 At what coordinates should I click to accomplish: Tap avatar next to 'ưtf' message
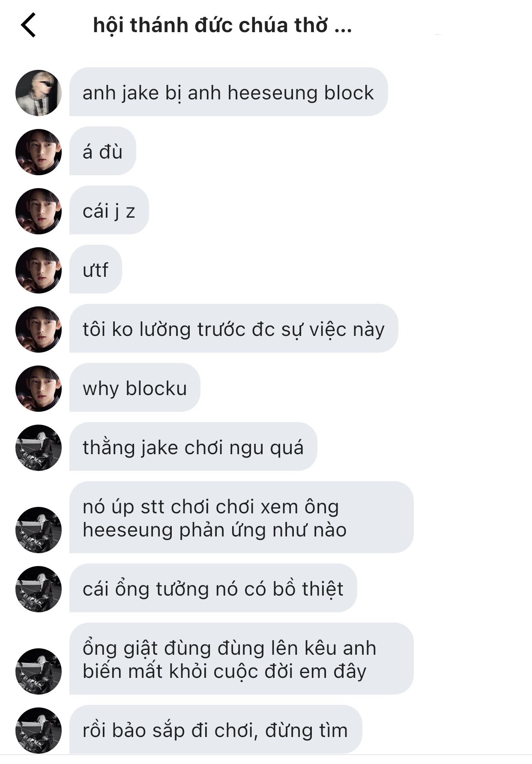[x=39, y=270]
